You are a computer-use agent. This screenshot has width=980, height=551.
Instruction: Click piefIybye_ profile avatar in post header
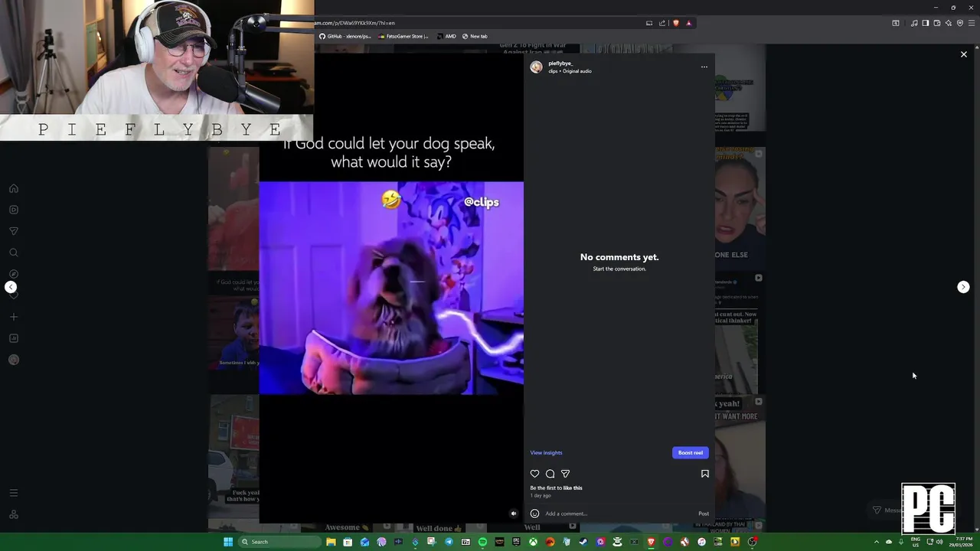point(536,67)
